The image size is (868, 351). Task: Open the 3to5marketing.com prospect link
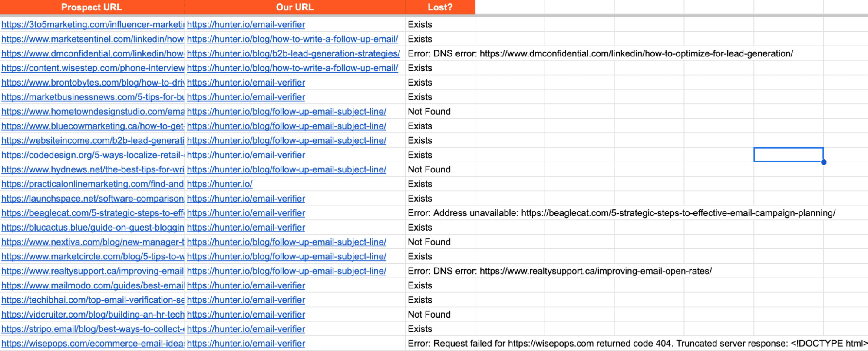[x=92, y=25]
